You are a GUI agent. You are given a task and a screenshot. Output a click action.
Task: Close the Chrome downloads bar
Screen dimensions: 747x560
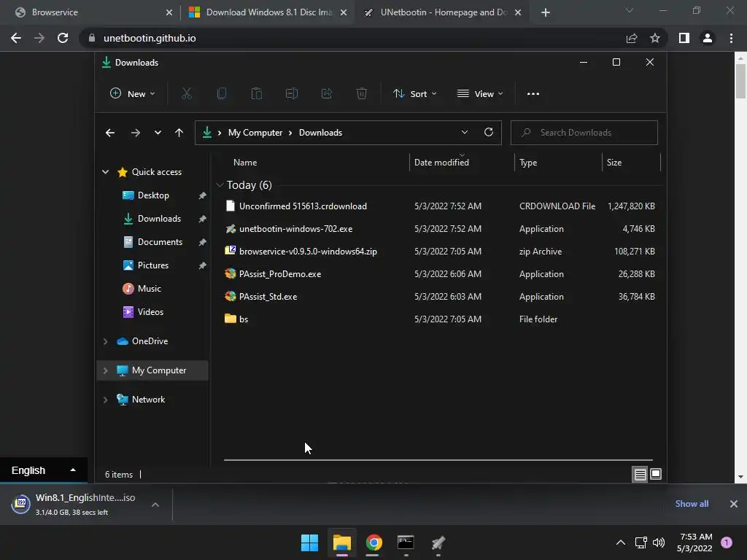click(x=734, y=504)
